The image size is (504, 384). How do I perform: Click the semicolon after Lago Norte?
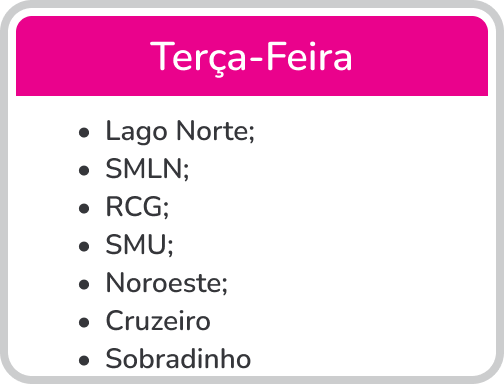[252, 134]
